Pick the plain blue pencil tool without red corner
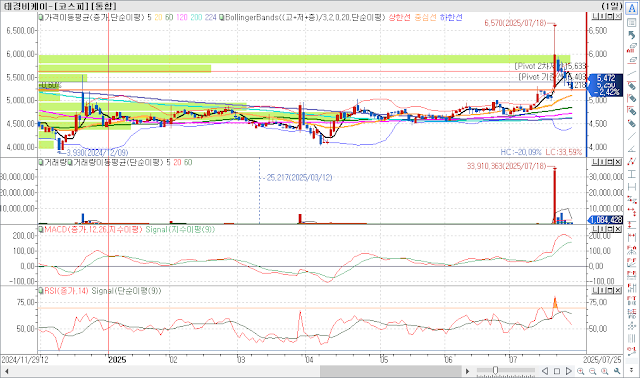Screen dimensions: 640x378 [631, 123]
